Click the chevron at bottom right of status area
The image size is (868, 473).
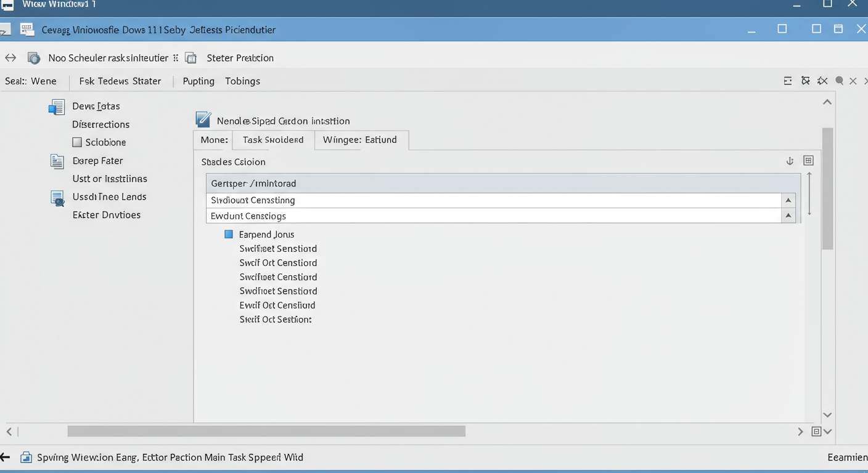coord(828,432)
